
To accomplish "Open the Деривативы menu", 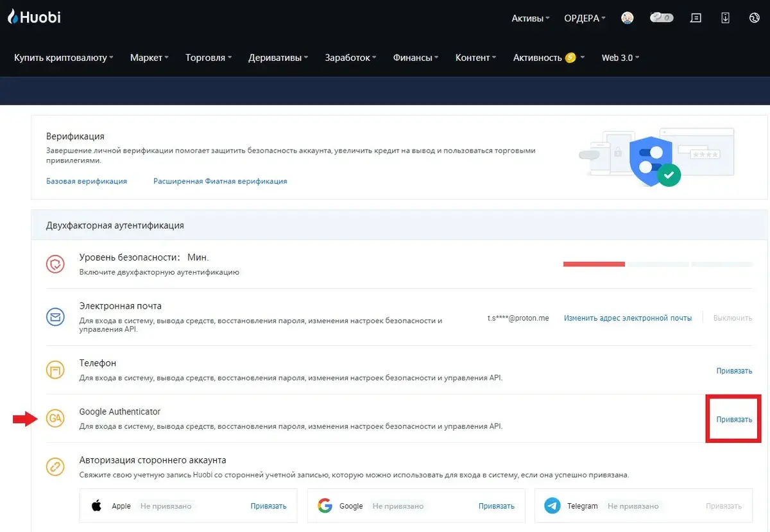I will pyautogui.click(x=278, y=58).
